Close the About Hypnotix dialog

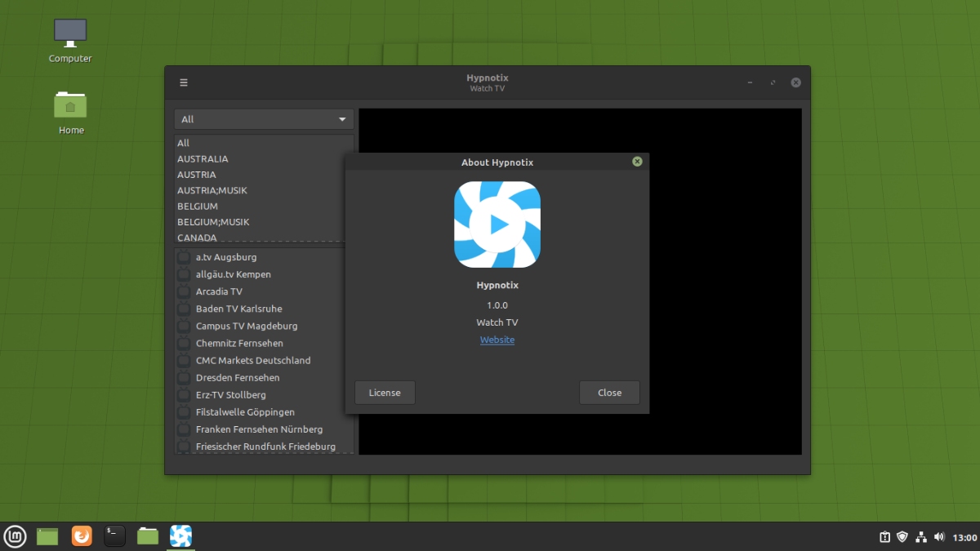pyautogui.click(x=609, y=392)
